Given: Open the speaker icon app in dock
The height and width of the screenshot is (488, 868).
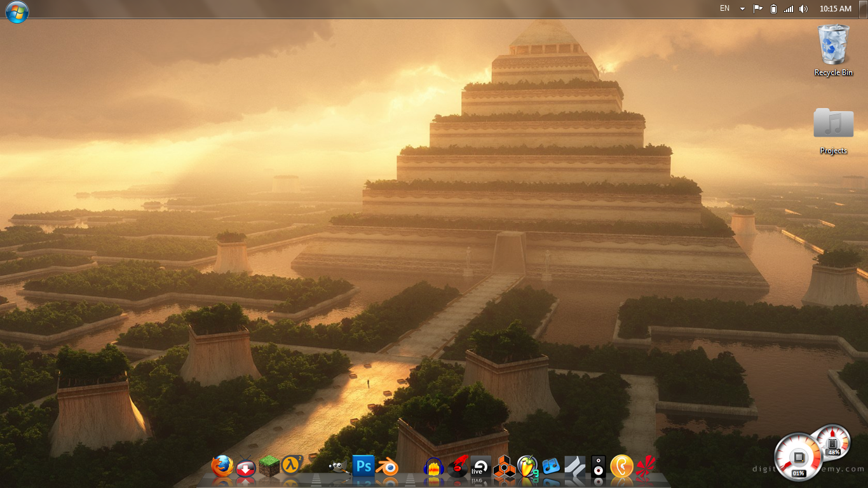Looking at the screenshot, I should 598,467.
